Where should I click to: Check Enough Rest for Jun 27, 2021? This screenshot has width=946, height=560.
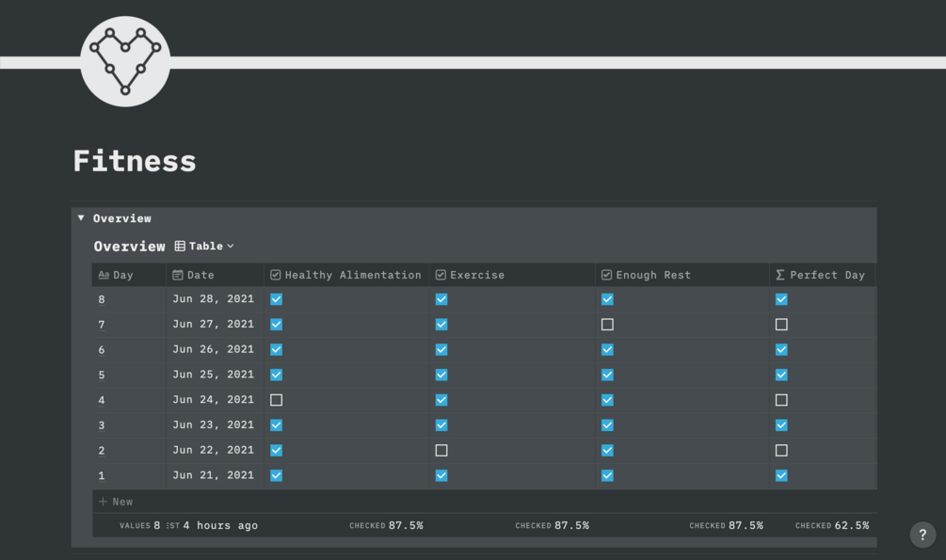(607, 325)
